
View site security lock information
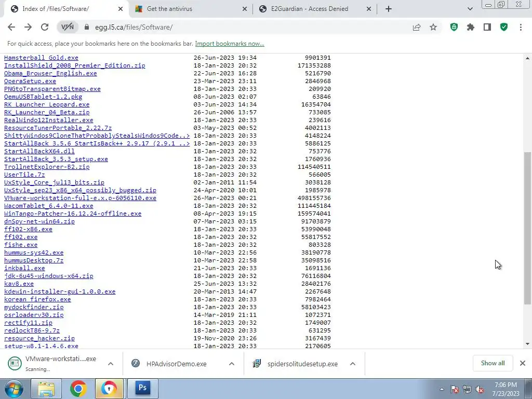[87, 27]
